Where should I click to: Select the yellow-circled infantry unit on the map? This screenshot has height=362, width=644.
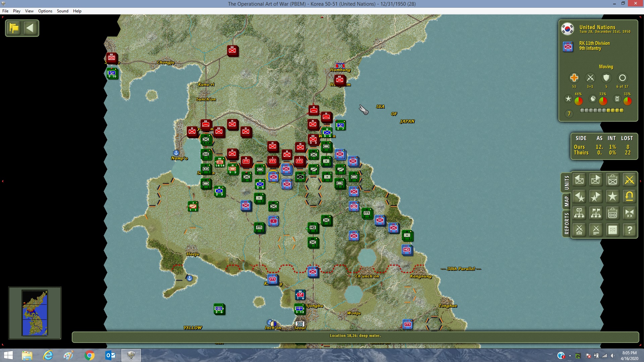point(273,176)
